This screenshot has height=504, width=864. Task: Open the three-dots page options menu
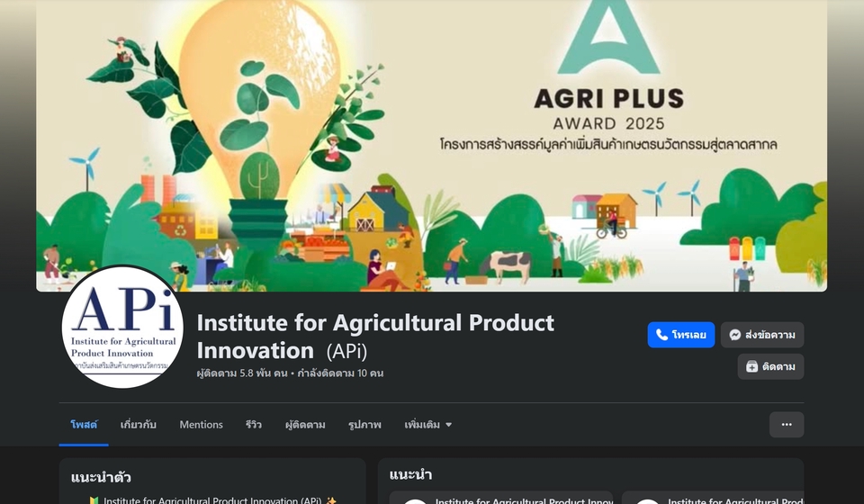[787, 425]
